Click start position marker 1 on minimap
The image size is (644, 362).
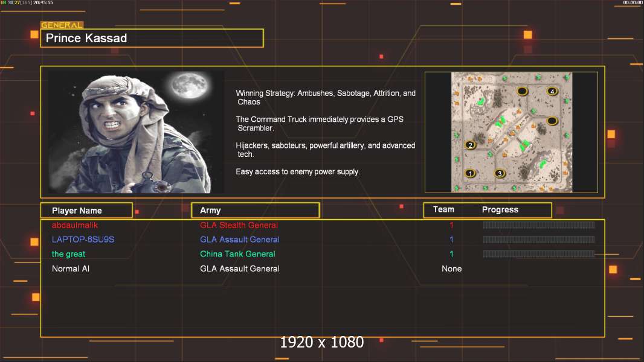pos(471,174)
